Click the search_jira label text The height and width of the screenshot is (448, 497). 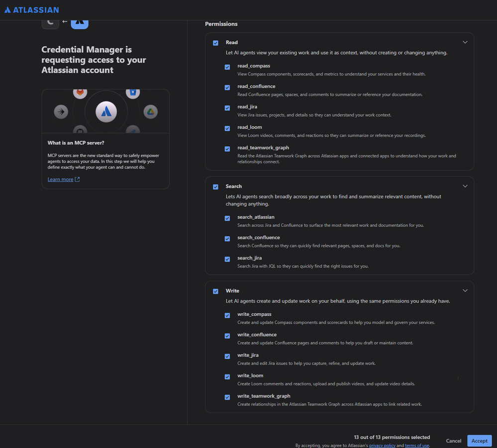click(x=249, y=258)
